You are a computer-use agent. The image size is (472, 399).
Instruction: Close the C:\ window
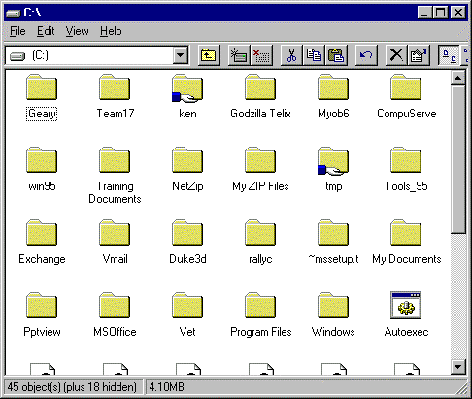458,13
